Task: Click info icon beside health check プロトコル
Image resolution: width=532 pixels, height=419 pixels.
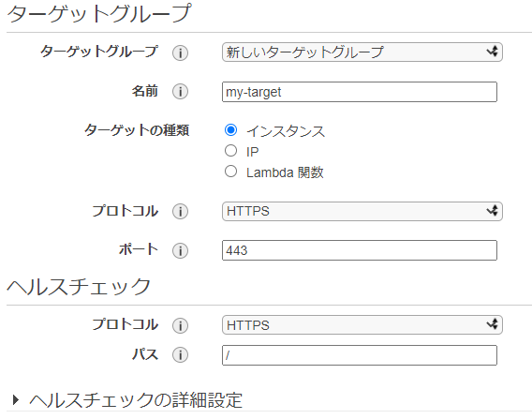Action: (180, 325)
